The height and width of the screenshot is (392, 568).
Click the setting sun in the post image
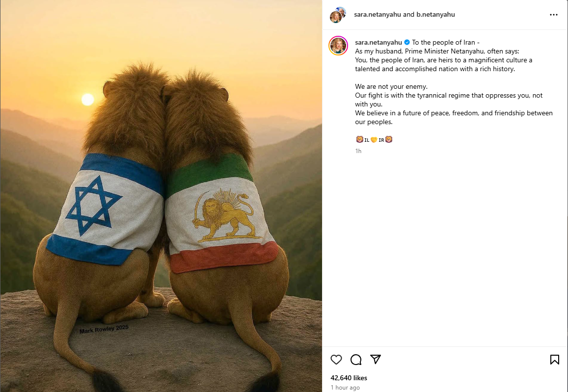88,100
